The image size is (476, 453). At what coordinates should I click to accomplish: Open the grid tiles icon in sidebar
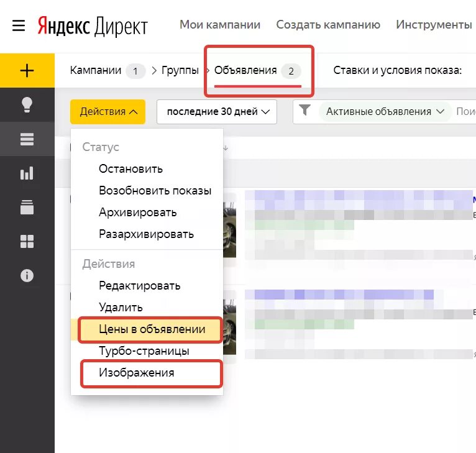(27, 241)
